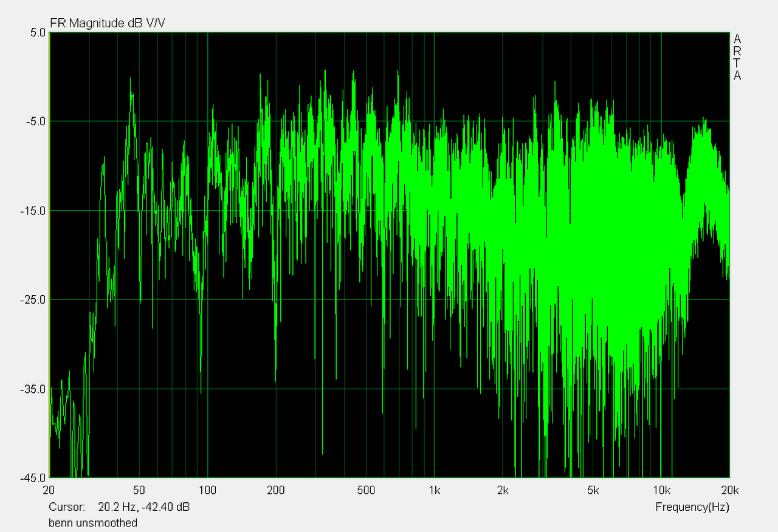Click the '10k' frequency axis label

(661, 491)
